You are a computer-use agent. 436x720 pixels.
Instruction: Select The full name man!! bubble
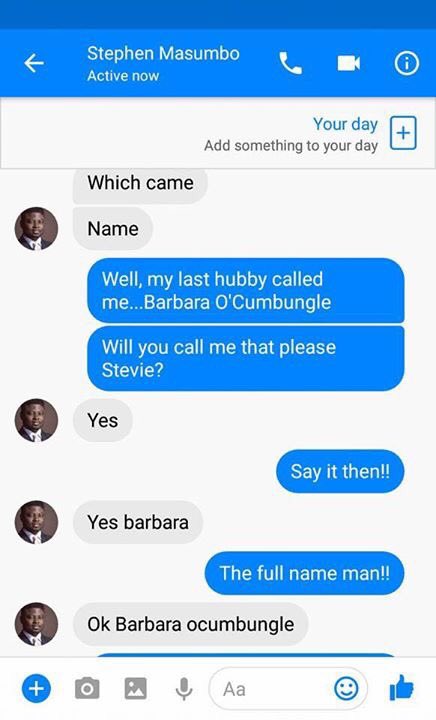click(x=304, y=573)
